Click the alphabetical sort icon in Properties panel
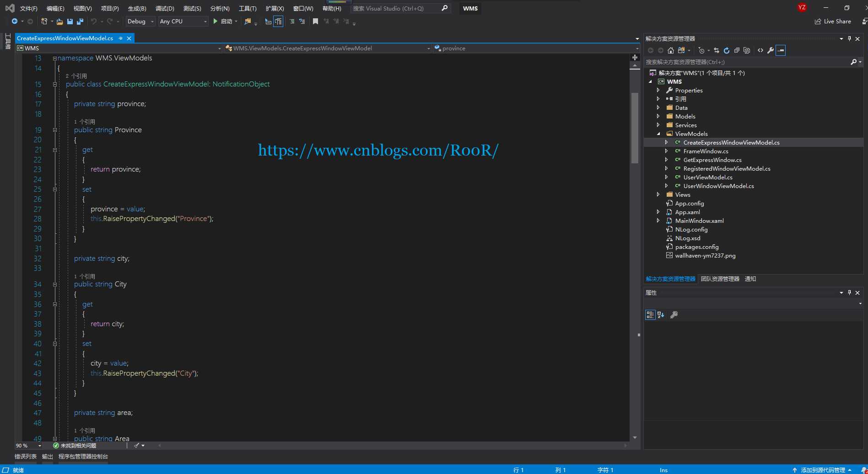Viewport: 868px width, 474px height. pyautogui.click(x=661, y=315)
